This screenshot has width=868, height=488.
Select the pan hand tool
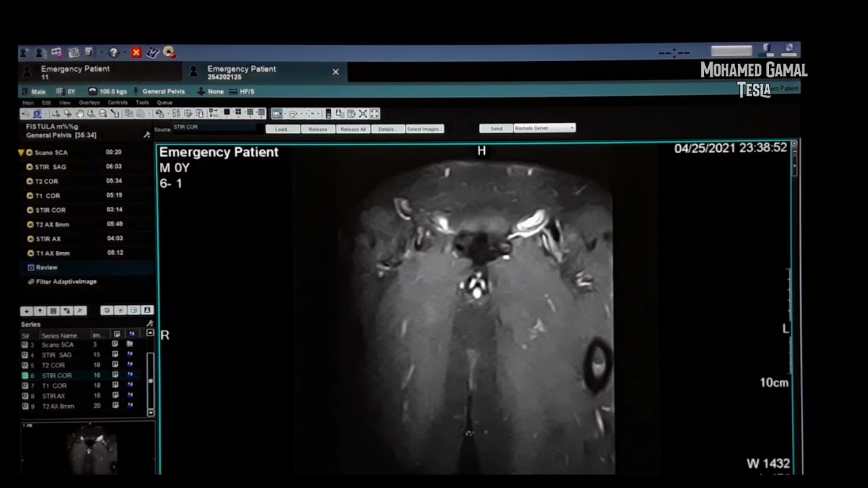coord(79,114)
